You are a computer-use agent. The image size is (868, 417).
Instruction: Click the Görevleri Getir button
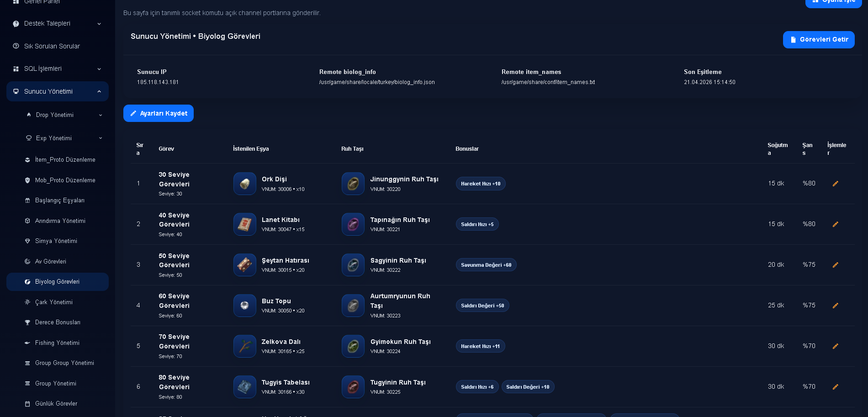click(x=819, y=40)
